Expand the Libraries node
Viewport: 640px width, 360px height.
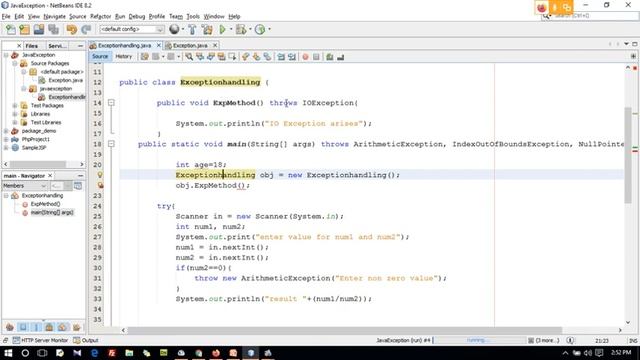(x=15, y=114)
